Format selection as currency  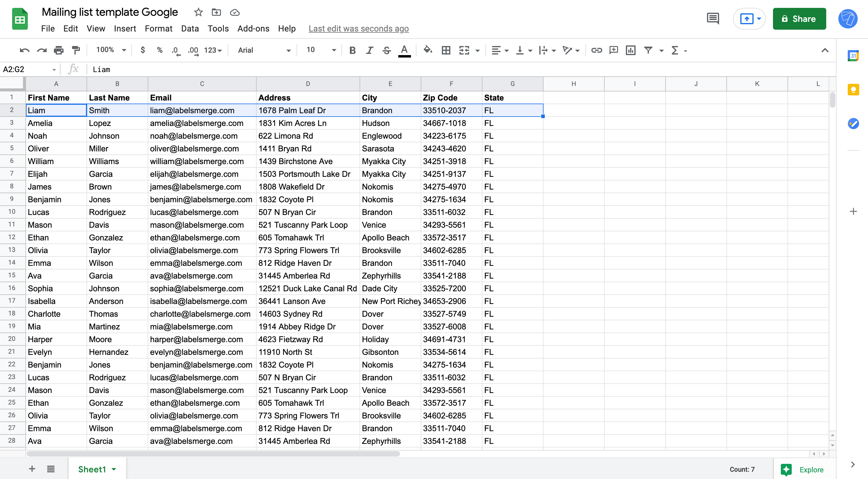(143, 50)
